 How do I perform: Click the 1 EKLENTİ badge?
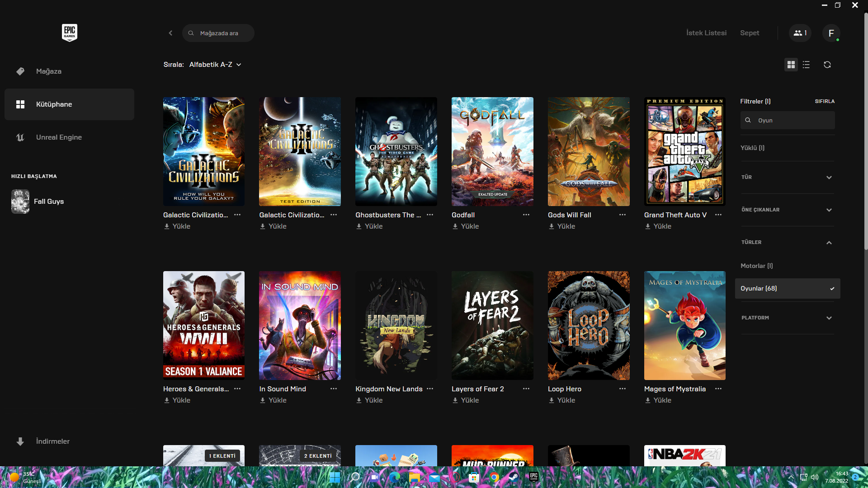[222, 456]
